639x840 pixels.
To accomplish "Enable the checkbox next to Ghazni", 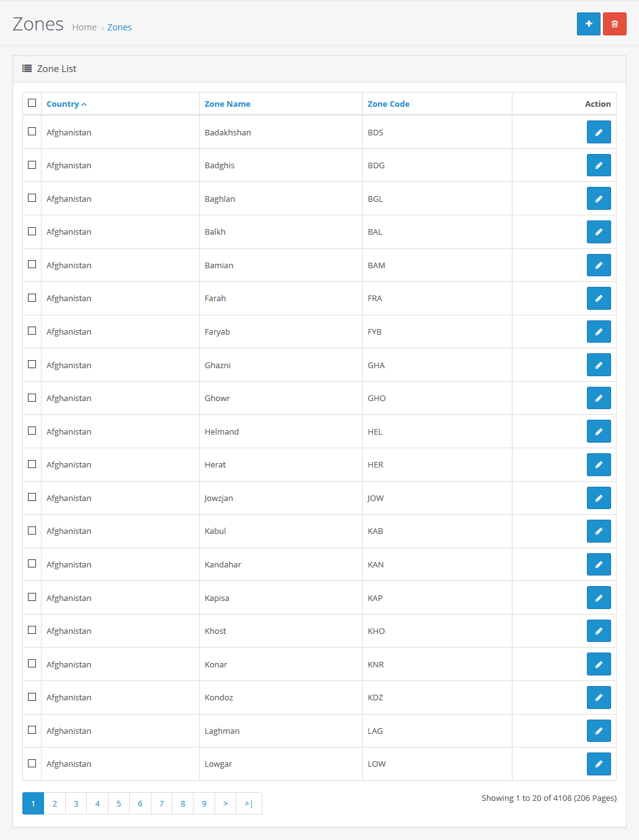I will point(32,364).
